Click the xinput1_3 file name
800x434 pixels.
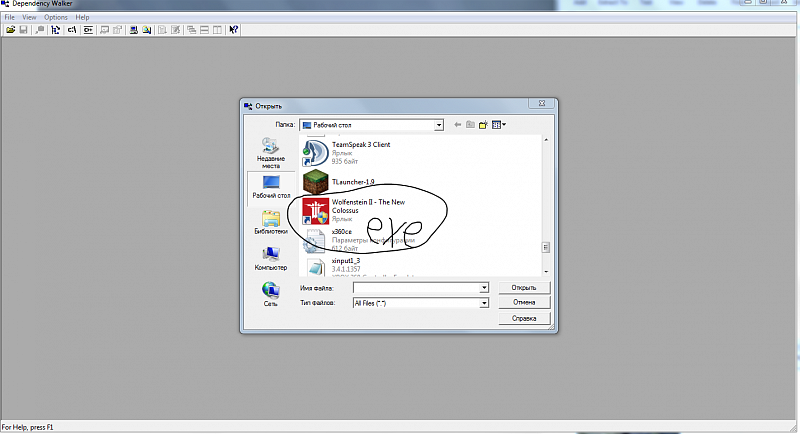(346, 261)
